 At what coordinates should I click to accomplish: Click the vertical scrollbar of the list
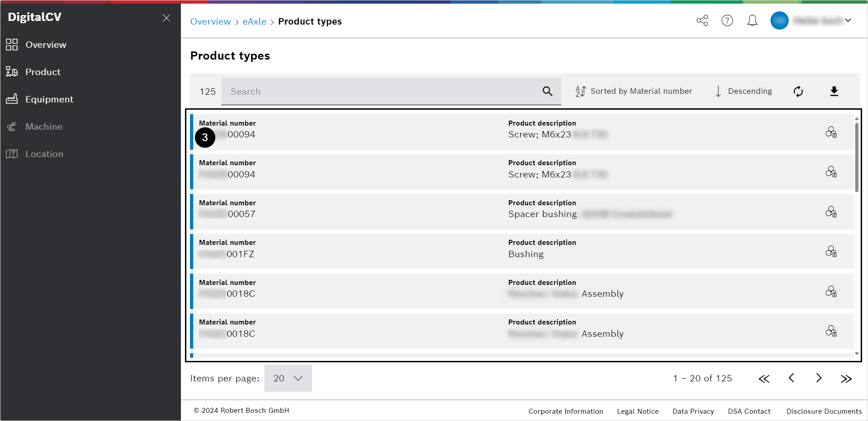(x=857, y=157)
